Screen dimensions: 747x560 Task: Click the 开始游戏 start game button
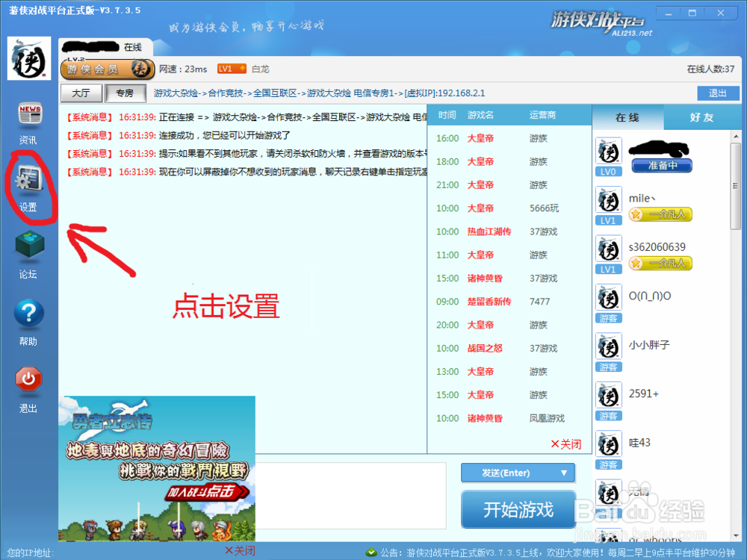[x=518, y=510]
